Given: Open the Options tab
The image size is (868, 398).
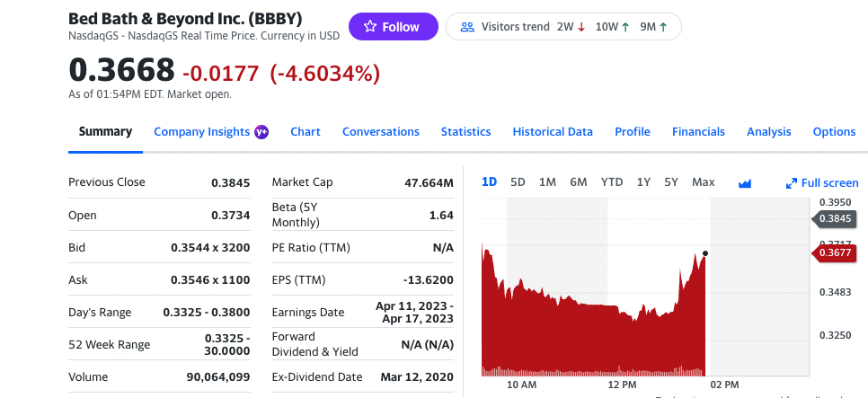Looking at the screenshot, I should coord(834,132).
